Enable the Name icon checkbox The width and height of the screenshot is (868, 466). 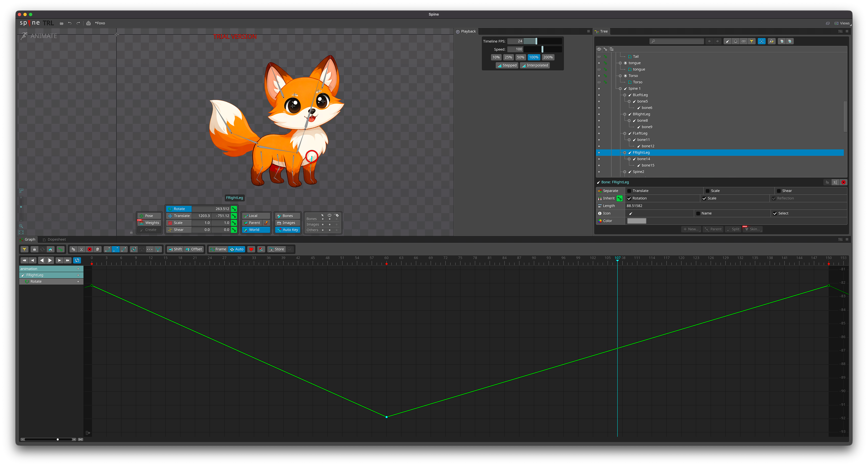point(698,213)
